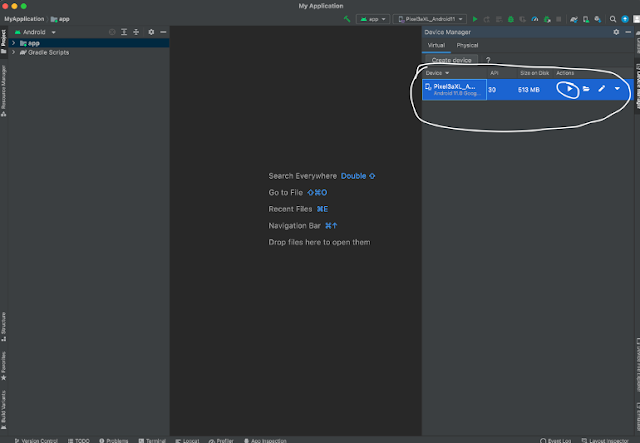
Task: Click the Apply Code Changes toolbar icon
Action: click(498, 19)
